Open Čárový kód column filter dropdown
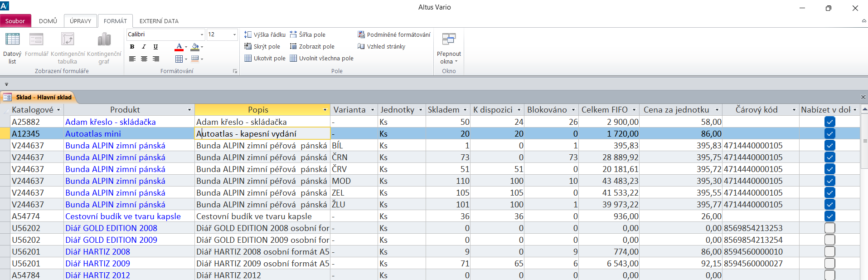Image resolution: width=868 pixels, height=280 pixels. click(x=794, y=110)
